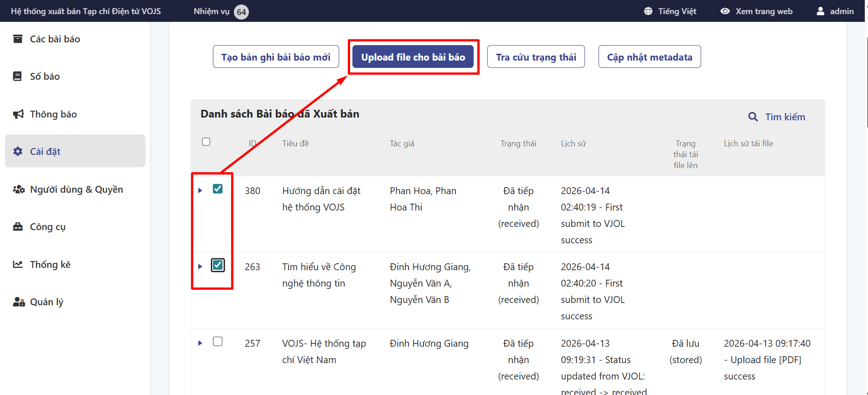Viewport: 868px width, 395px height.
Task: Open Xem trang web link
Action: (764, 11)
